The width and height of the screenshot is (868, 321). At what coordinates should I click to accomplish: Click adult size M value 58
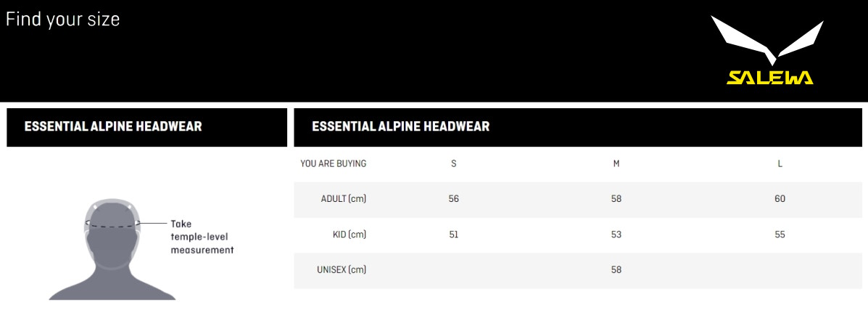pyautogui.click(x=616, y=198)
